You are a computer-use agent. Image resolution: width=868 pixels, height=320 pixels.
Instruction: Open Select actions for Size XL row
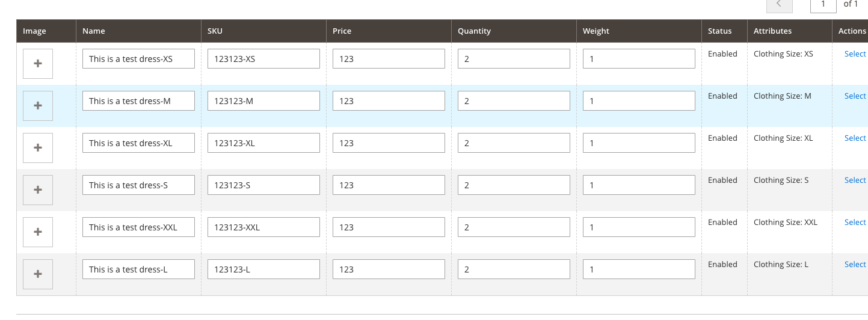pyautogui.click(x=855, y=138)
